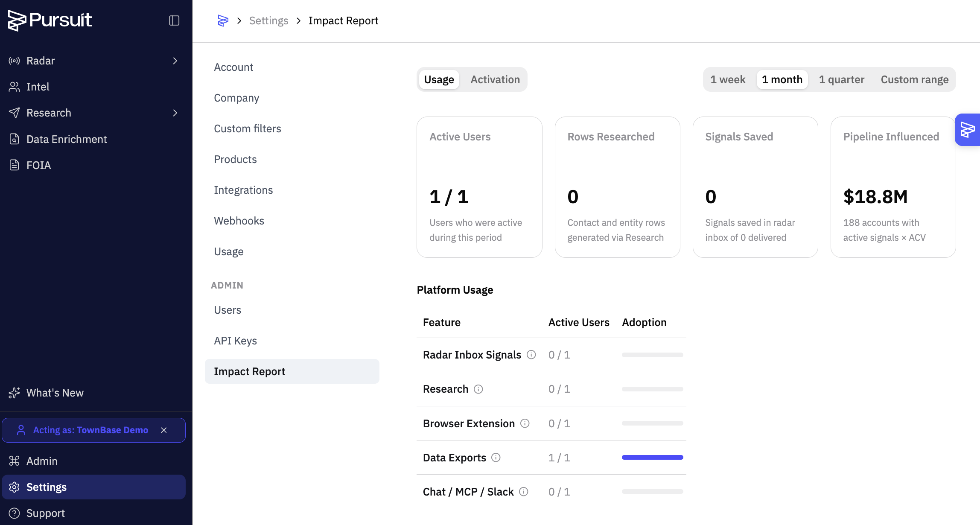Select the 1 quarter time range
The width and height of the screenshot is (980, 525).
pos(841,79)
